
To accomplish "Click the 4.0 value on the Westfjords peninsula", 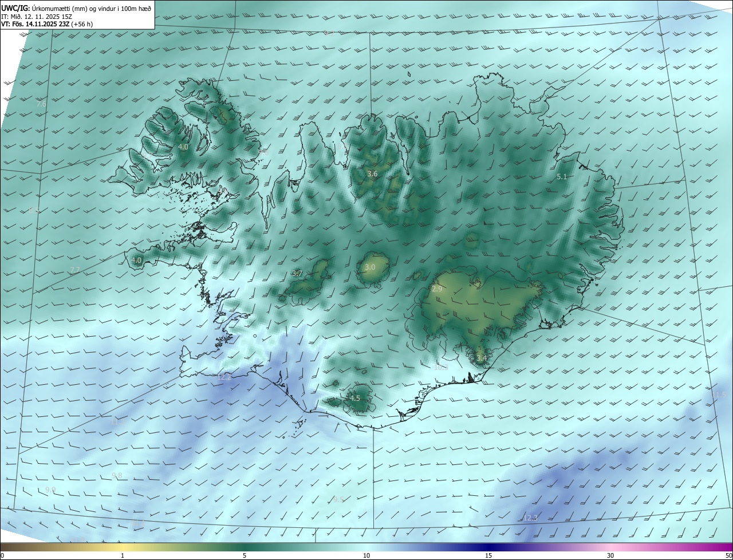I will [183, 147].
